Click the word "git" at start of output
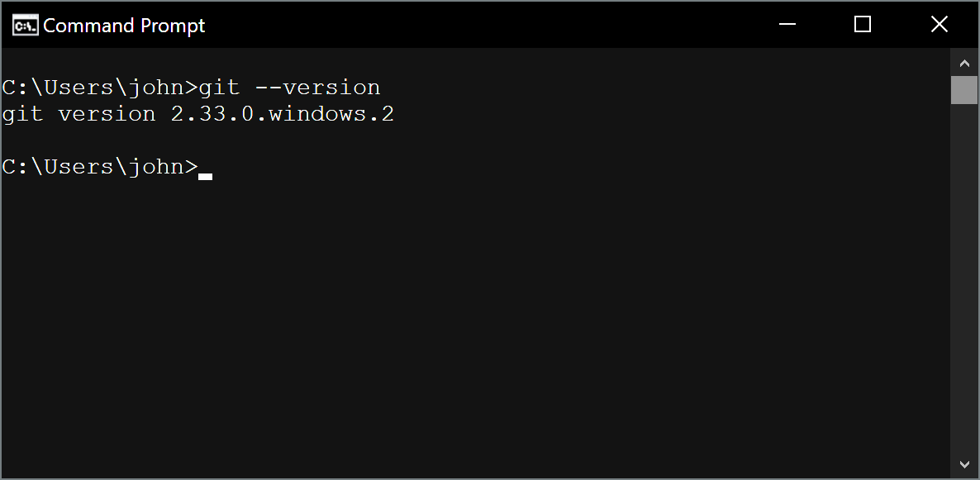The image size is (980, 480). (x=22, y=114)
